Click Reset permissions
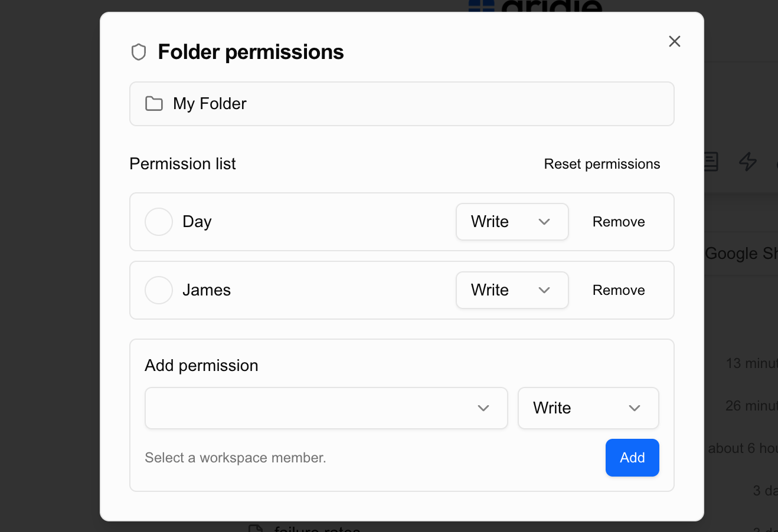This screenshot has width=778, height=532. [x=602, y=164]
